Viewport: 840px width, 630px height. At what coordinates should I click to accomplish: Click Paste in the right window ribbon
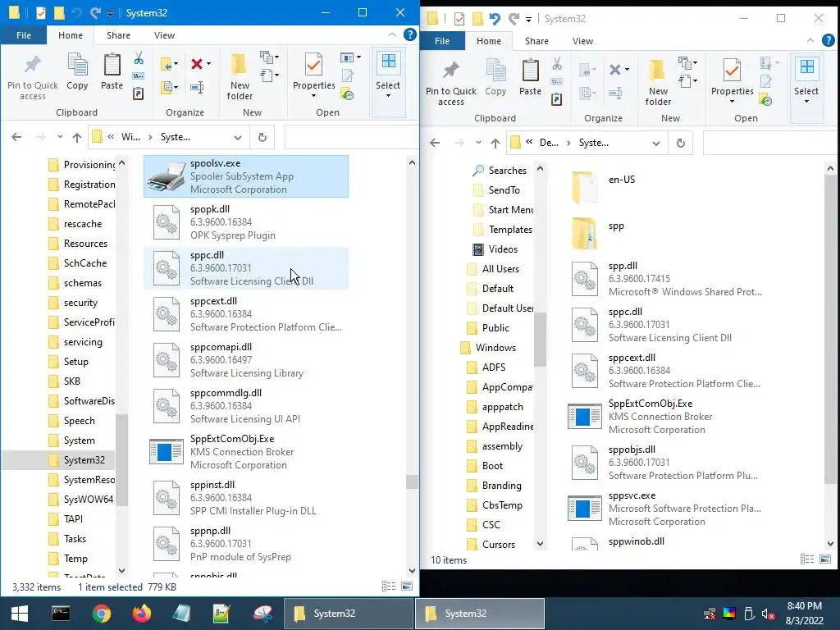tap(531, 77)
